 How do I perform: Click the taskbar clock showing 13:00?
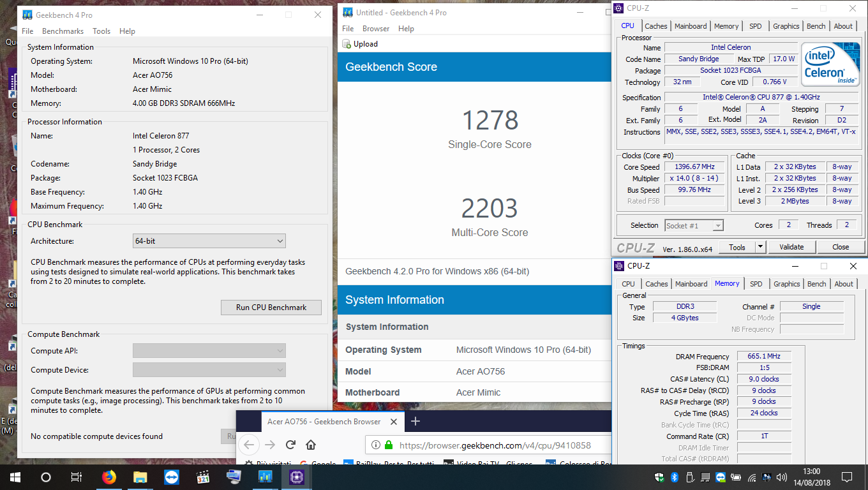tap(811, 477)
